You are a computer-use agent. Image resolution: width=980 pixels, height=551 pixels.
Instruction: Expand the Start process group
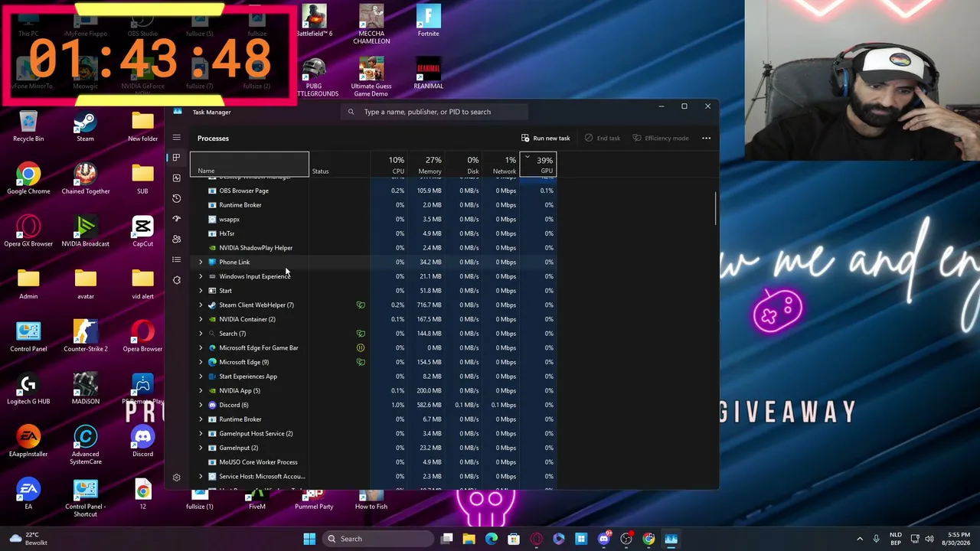[201, 291]
